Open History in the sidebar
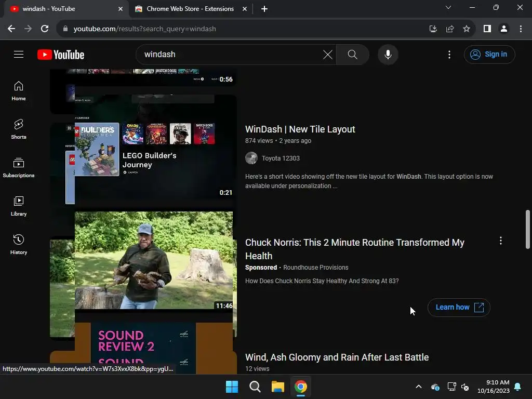The width and height of the screenshot is (532, 399). tap(19, 244)
